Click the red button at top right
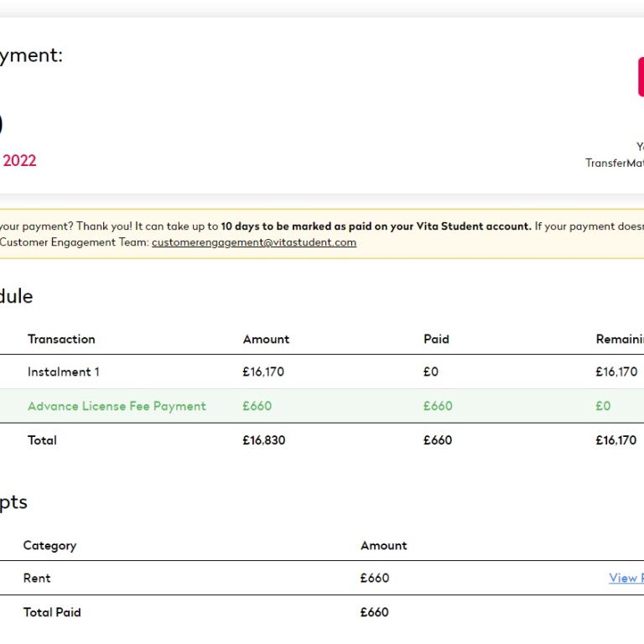Viewport: 644px width, 644px height. [x=641, y=77]
